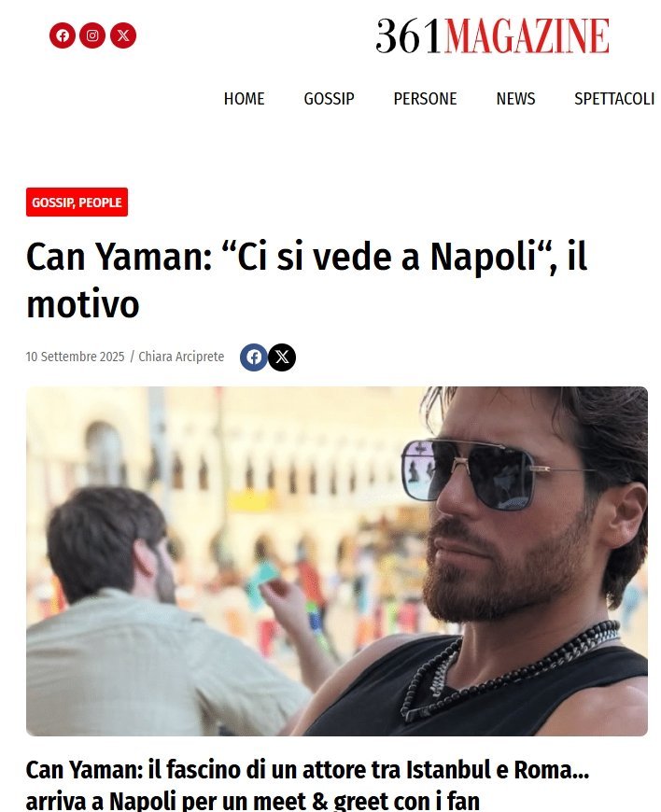Open the Instagram profile icon in header
The image size is (661, 812).
[x=92, y=35]
